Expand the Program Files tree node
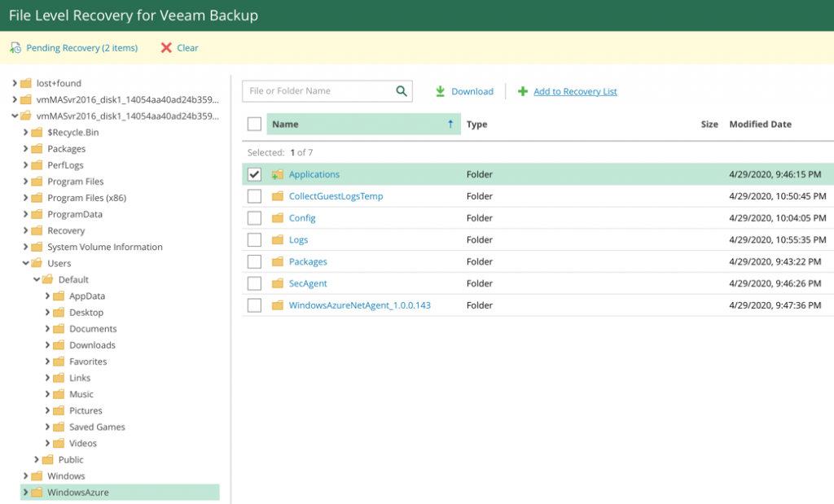 tap(25, 182)
